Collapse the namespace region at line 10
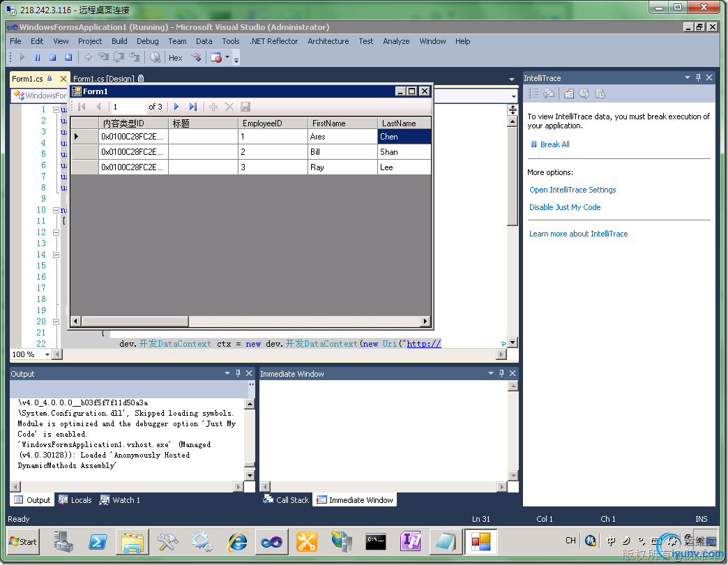The height and width of the screenshot is (565, 728). tap(56, 211)
